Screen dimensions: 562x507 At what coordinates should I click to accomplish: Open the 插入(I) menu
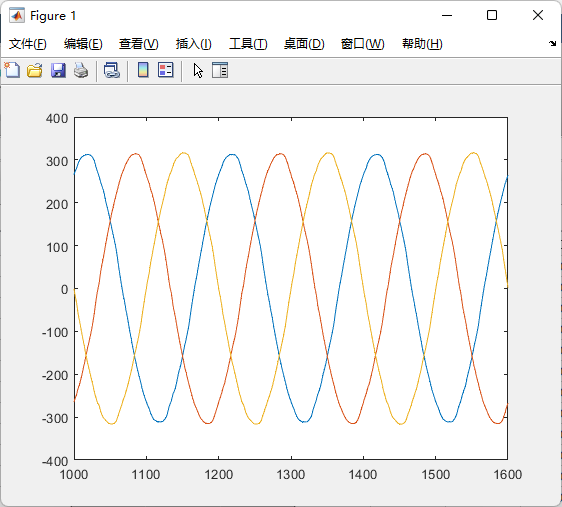(x=194, y=44)
